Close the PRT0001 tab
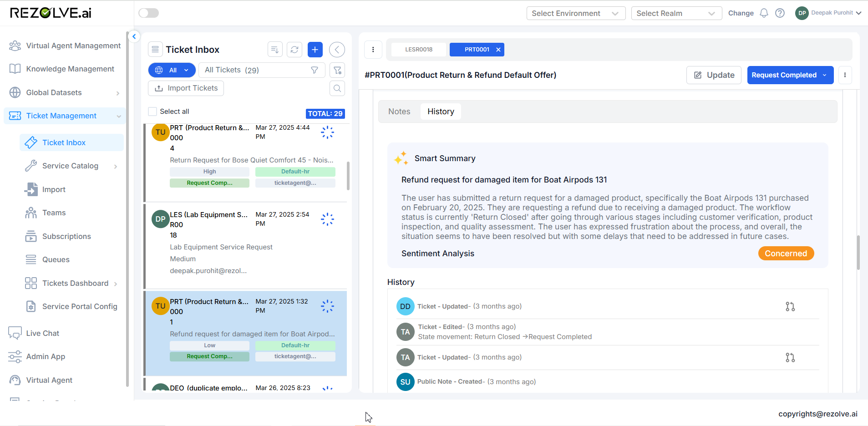This screenshot has height=426, width=868. click(x=498, y=50)
